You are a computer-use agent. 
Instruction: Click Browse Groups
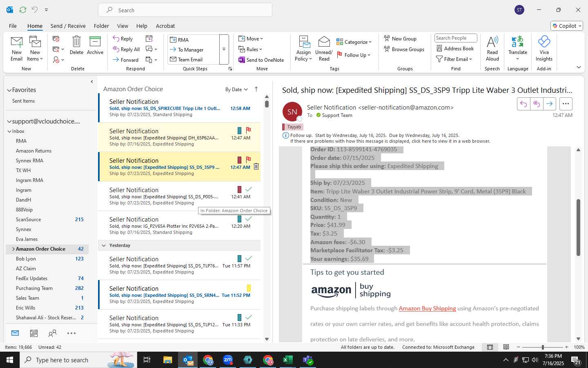click(404, 49)
